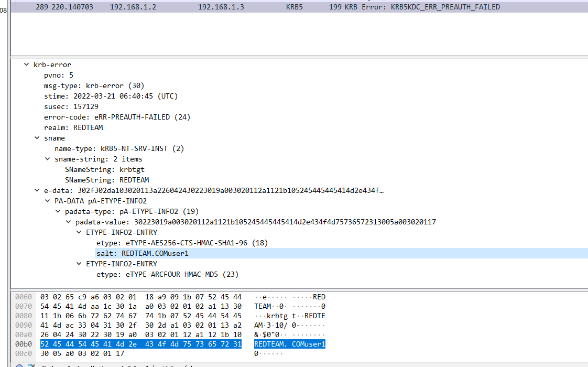Collapse the krb-error tree node
588x367 pixels.
tap(26, 64)
